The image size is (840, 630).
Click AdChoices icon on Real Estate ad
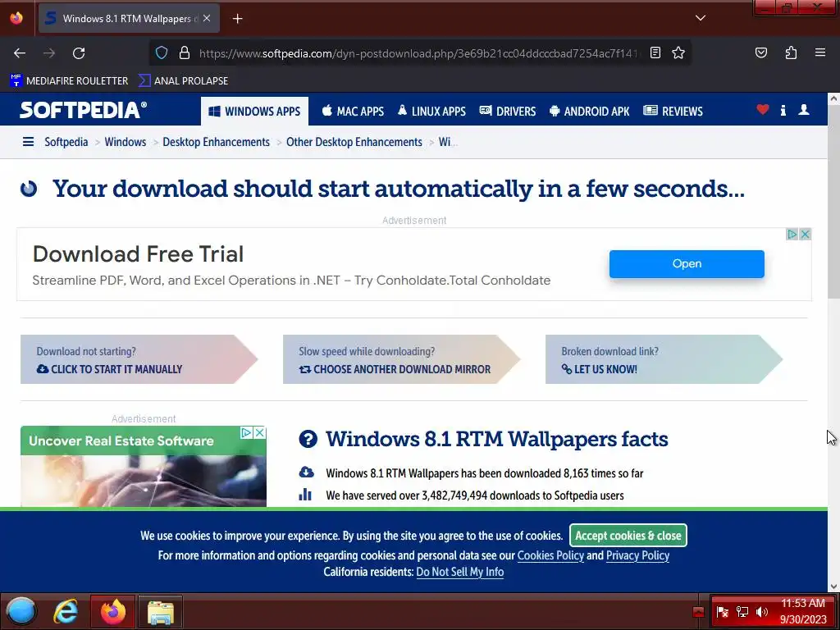[246, 432]
